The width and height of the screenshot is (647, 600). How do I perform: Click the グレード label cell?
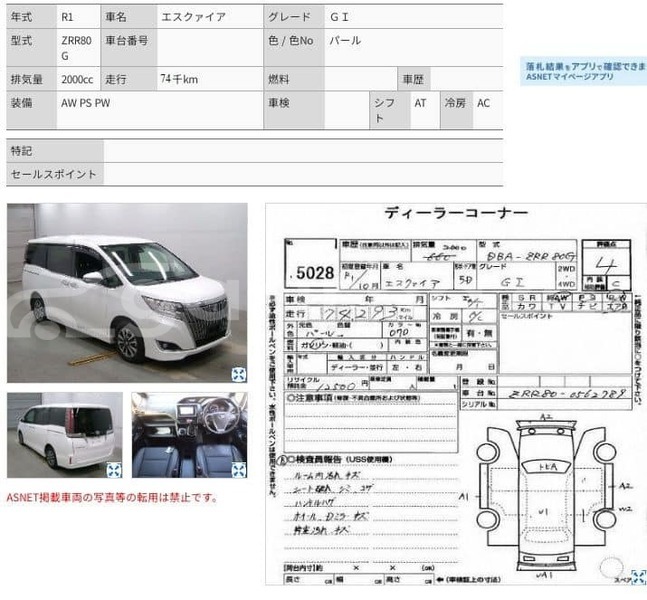[294, 17]
